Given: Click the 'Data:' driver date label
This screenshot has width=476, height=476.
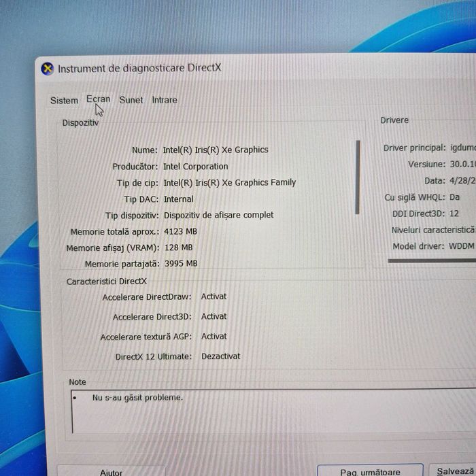Looking at the screenshot, I should (x=435, y=181).
